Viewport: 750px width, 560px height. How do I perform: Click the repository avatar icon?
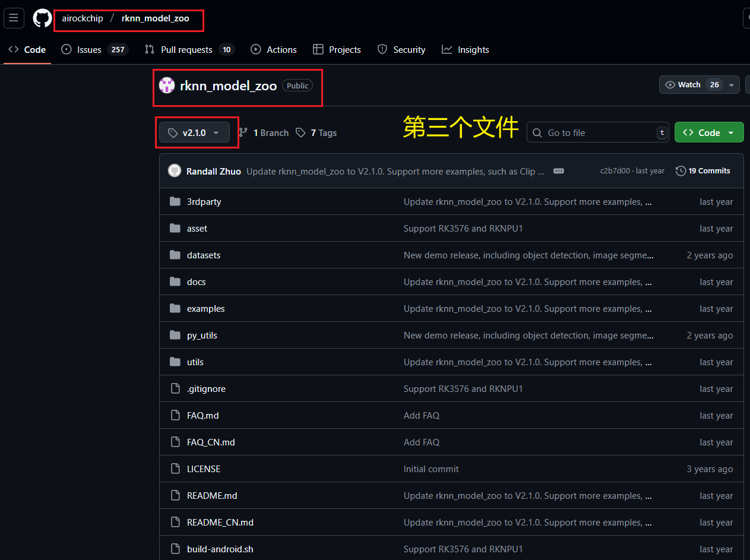point(167,86)
